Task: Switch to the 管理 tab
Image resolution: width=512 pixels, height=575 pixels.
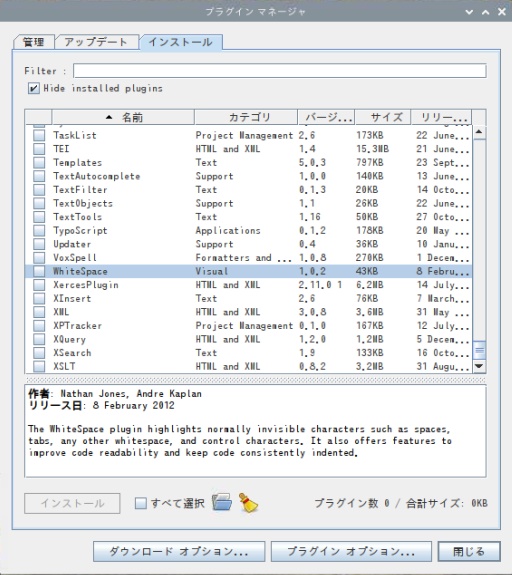Action: tap(34, 42)
